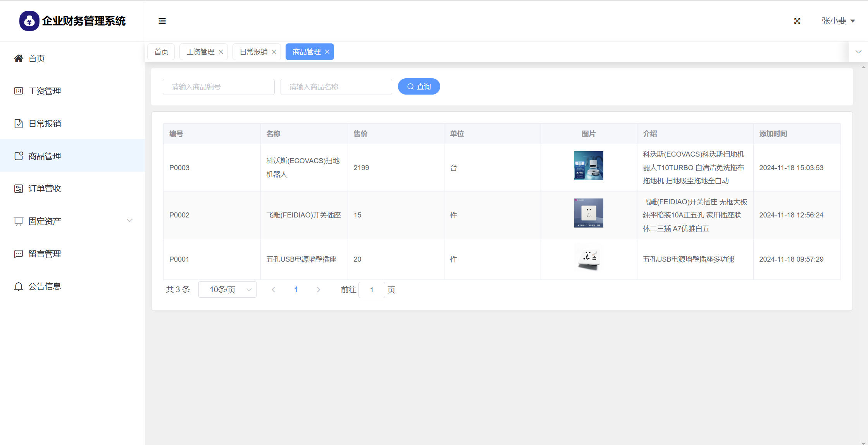The width and height of the screenshot is (868, 445).
Task: Open the 张小斐 user dropdown
Action: pos(838,21)
